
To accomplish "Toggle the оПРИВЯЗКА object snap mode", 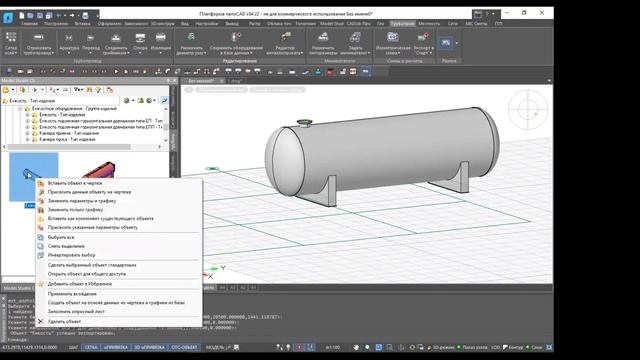I will click(x=116, y=347).
